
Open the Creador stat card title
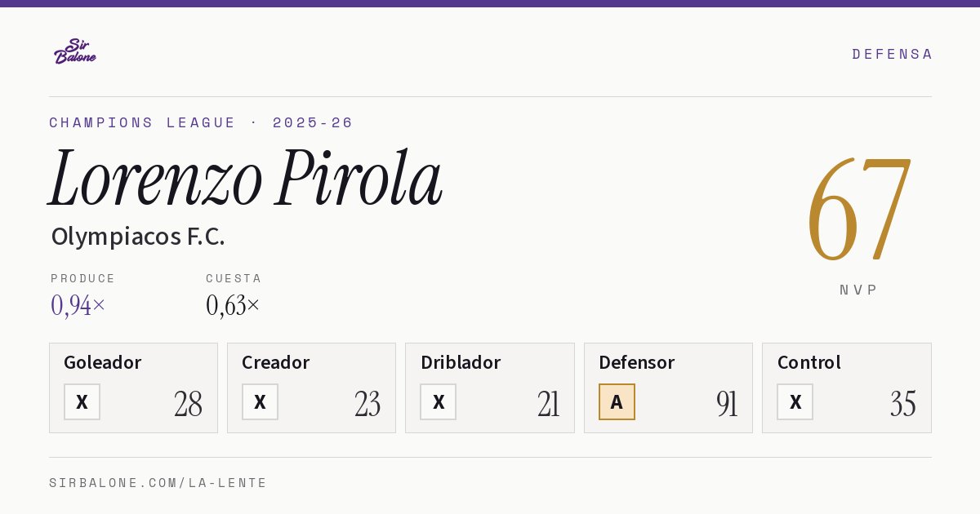pyautogui.click(x=275, y=362)
